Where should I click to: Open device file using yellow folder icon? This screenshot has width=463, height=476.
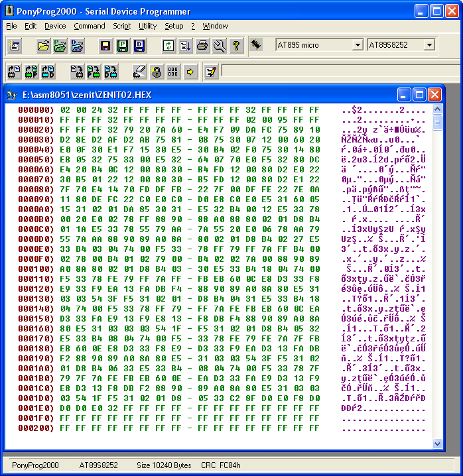[43, 46]
